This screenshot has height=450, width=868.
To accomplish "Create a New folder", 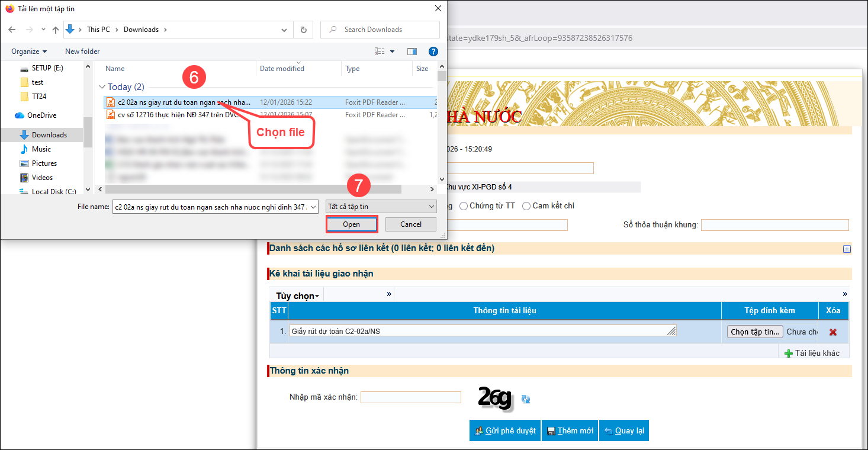I will 82,52.
